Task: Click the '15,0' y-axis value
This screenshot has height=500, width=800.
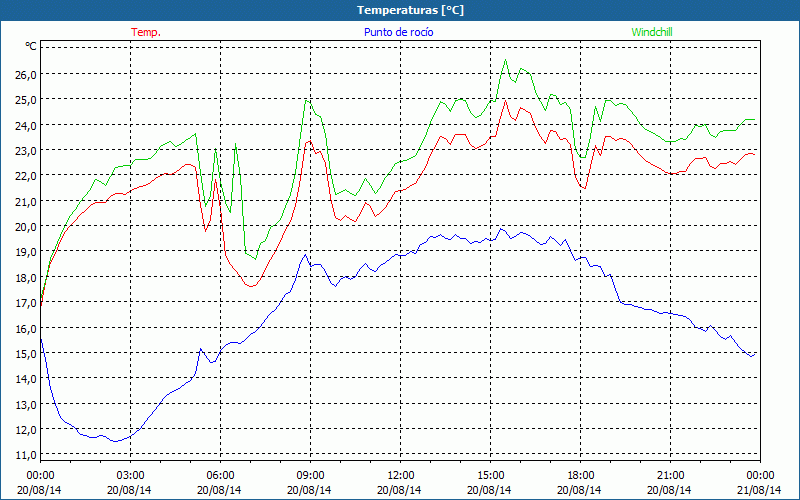Action: point(26,354)
